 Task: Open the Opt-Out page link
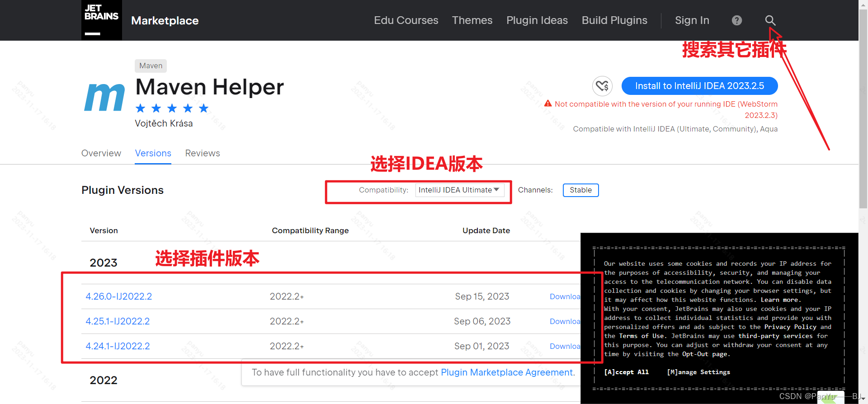pos(705,354)
